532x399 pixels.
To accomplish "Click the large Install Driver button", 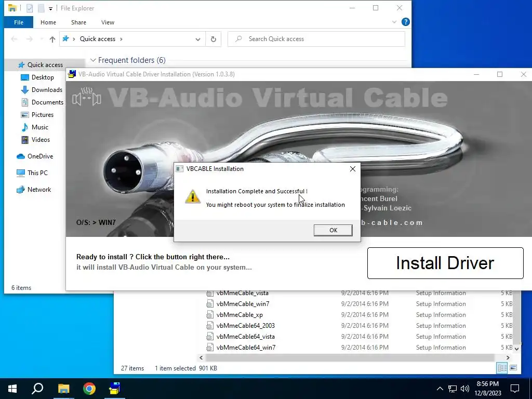I will [445, 263].
